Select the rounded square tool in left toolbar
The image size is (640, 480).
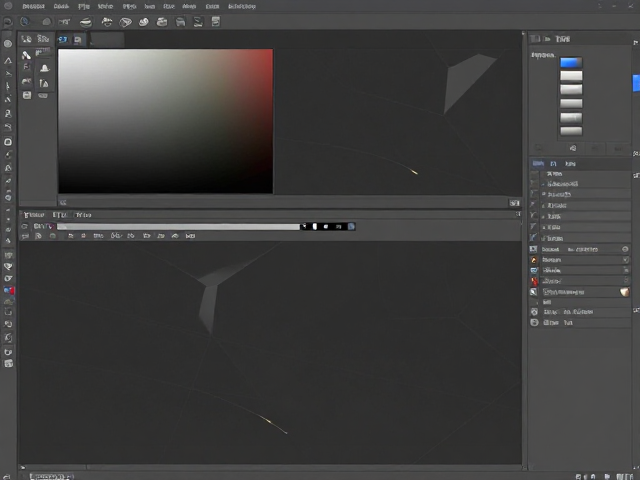pyautogui.click(x=8, y=142)
